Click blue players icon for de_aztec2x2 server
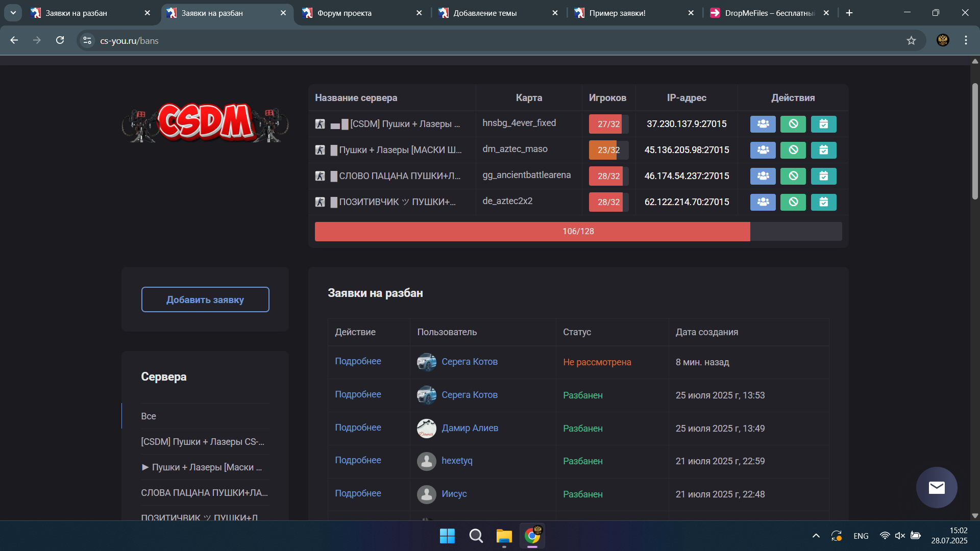 [x=763, y=202]
